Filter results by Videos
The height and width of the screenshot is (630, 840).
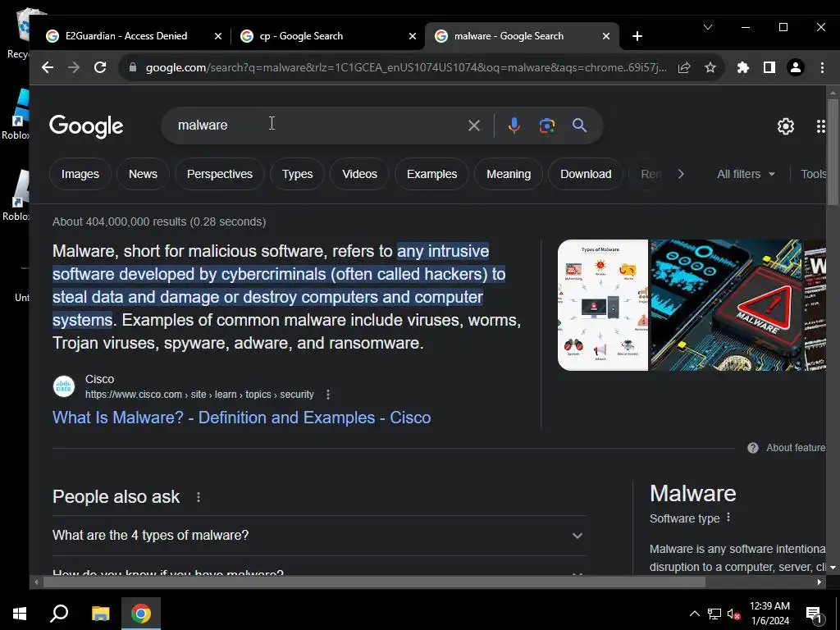(x=359, y=174)
